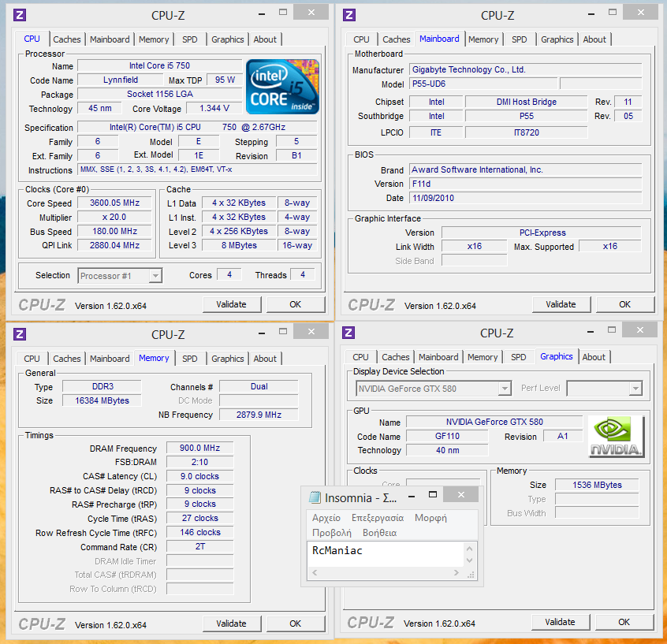Image resolution: width=667 pixels, height=644 pixels.
Task: Select the SPD tab in the Memory timings window
Action: click(190, 359)
